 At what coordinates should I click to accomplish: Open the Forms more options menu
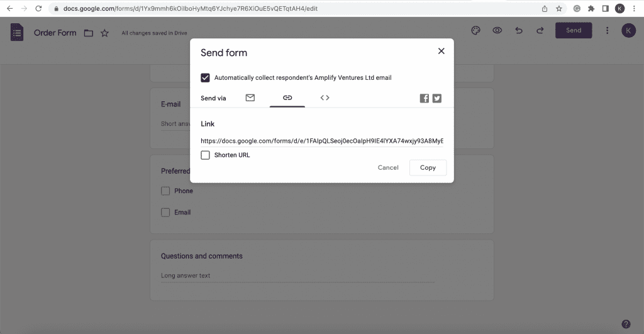tap(608, 30)
